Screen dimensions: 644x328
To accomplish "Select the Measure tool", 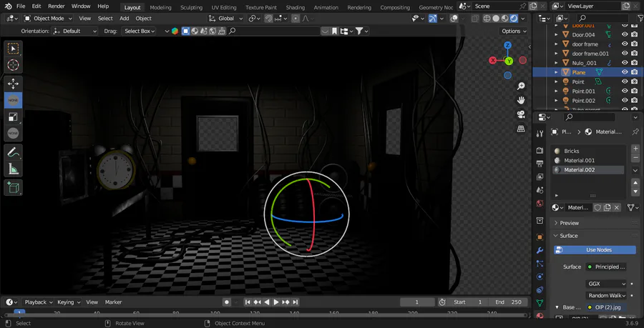I will [x=13, y=169].
